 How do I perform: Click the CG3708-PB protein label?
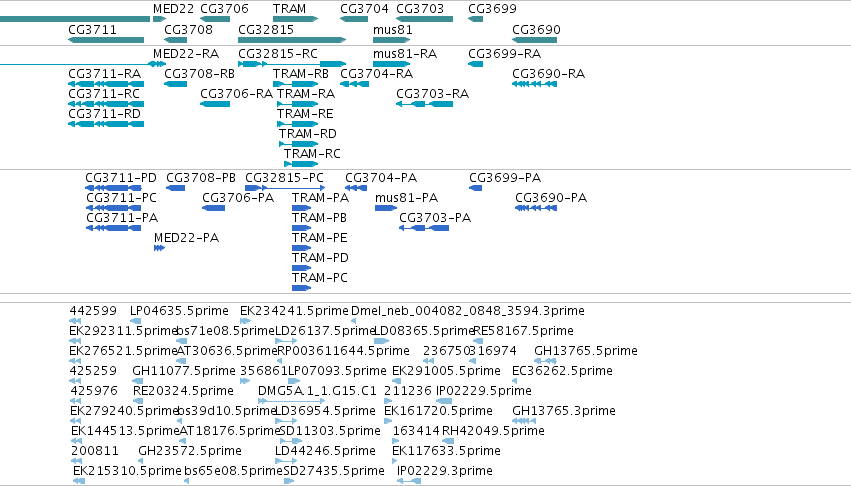tap(201, 178)
